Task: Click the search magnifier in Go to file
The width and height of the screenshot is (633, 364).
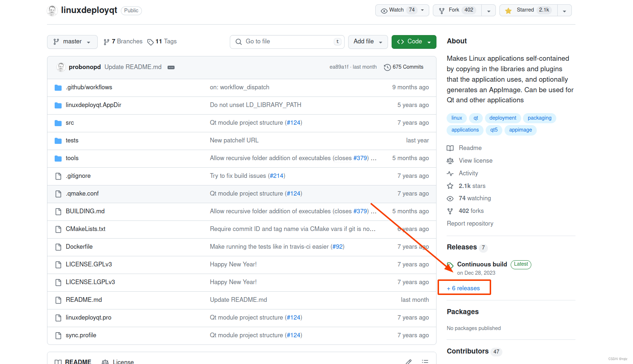Action: pos(239,42)
